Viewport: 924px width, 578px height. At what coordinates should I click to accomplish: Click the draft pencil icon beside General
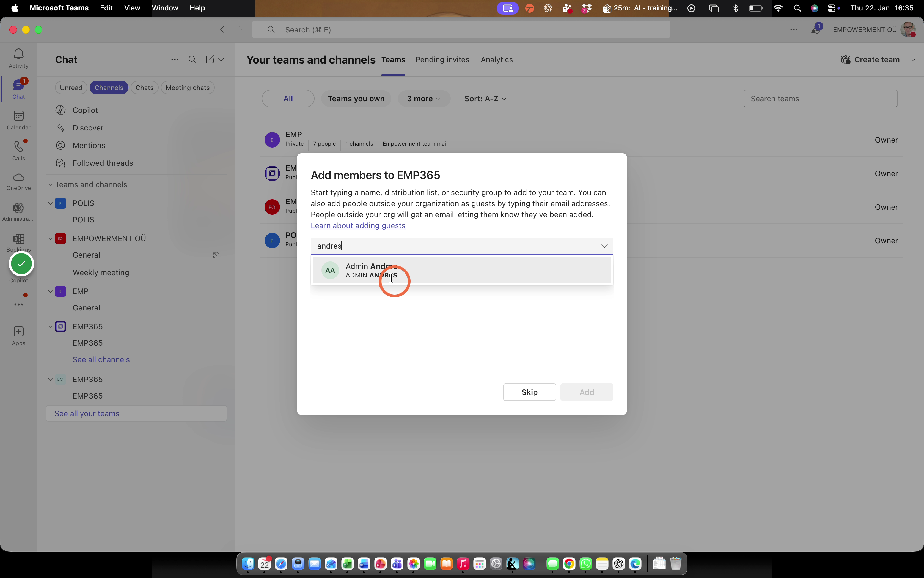point(216,255)
